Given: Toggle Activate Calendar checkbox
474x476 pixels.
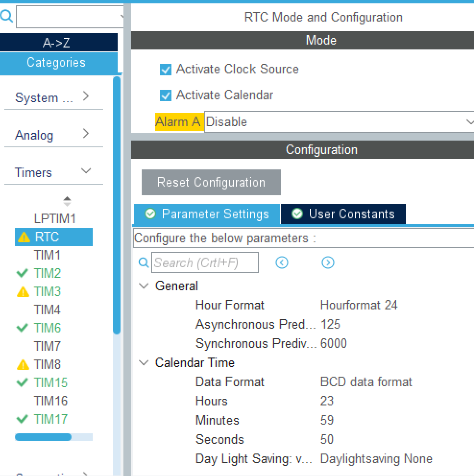Looking at the screenshot, I should point(166,95).
